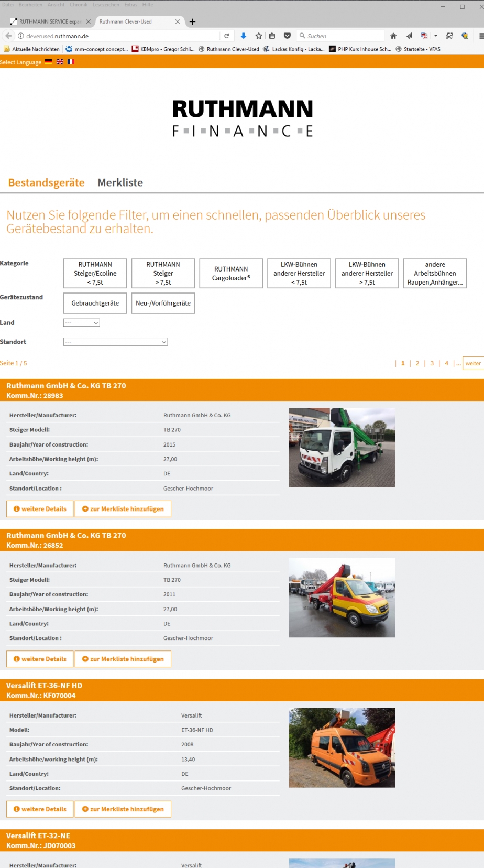Add Komm.Nr. 26852 to Merkliste

(123, 659)
